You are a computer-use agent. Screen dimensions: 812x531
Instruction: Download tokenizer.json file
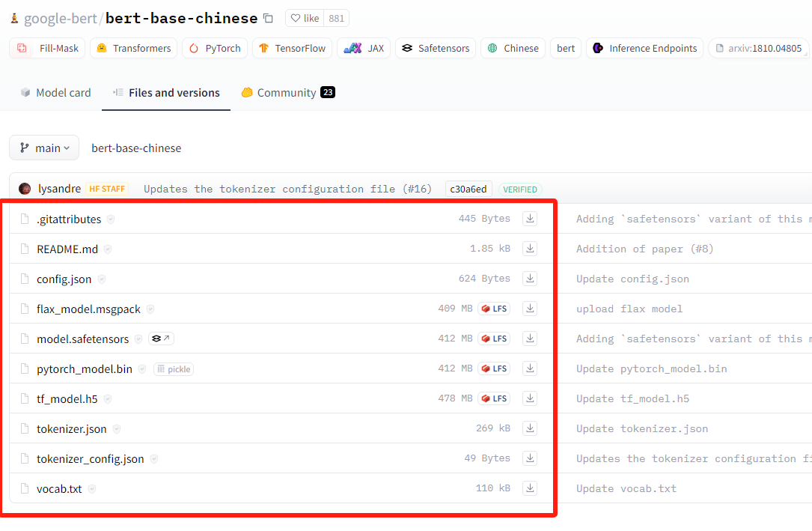pos(530,428)
